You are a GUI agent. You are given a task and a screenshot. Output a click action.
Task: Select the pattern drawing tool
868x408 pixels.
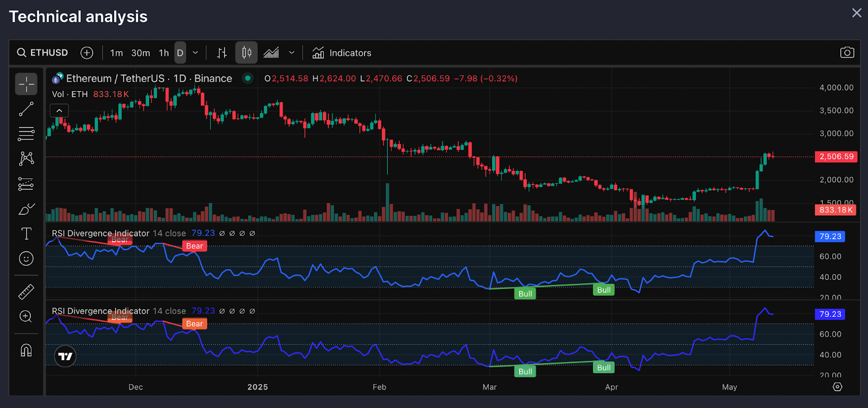click(26, 158)
